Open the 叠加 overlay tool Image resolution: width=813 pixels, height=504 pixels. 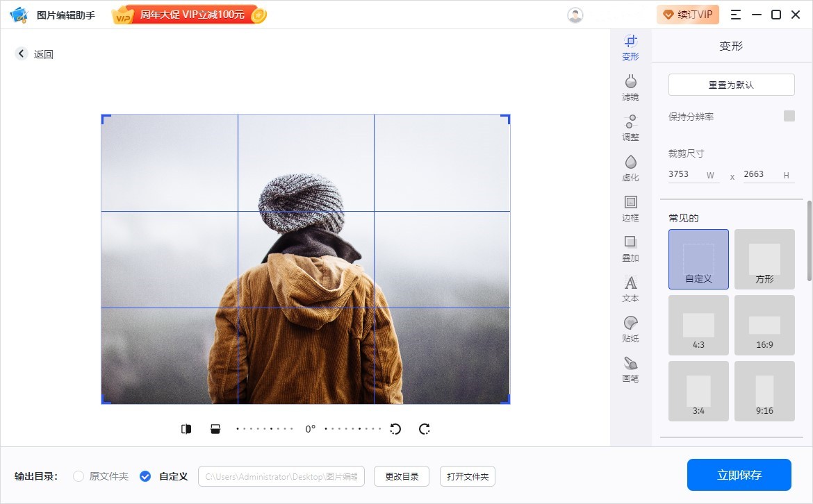630,249
